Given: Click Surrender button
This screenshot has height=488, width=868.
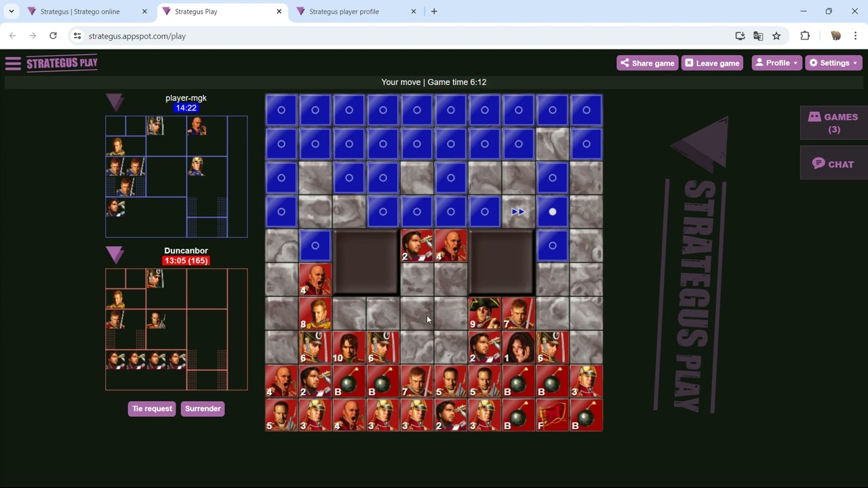Looking at the screenshot, I should pyautogui.click(x=203, y=409).
